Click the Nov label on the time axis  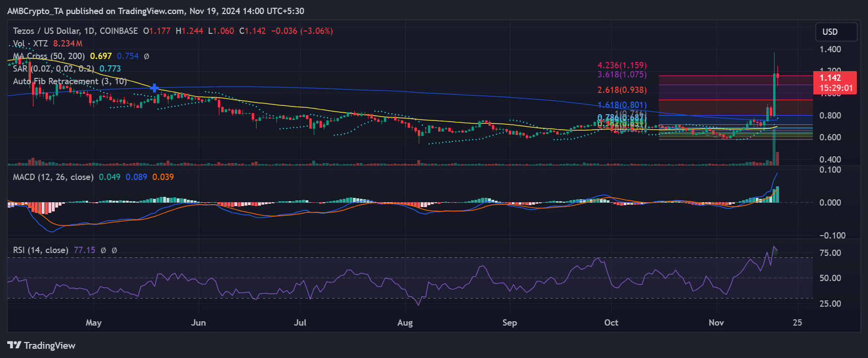tap(716, 323)
